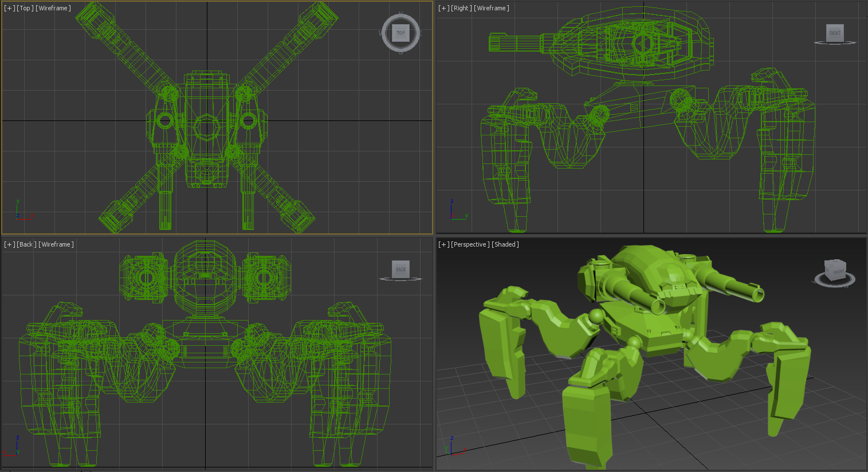Open the [Perspective] view label menu
The height and width of the screenshot is (472, 868).
coord(470,244)
